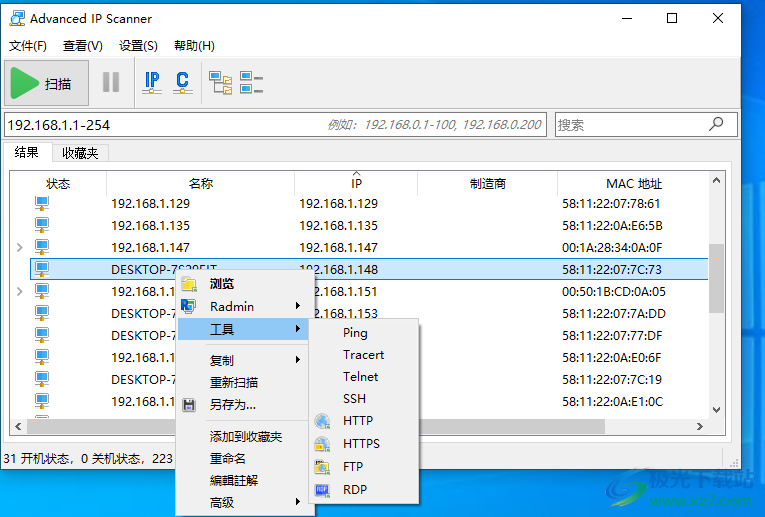
Task: Open the 文件(F) menu
Action: tap(28, 46)
